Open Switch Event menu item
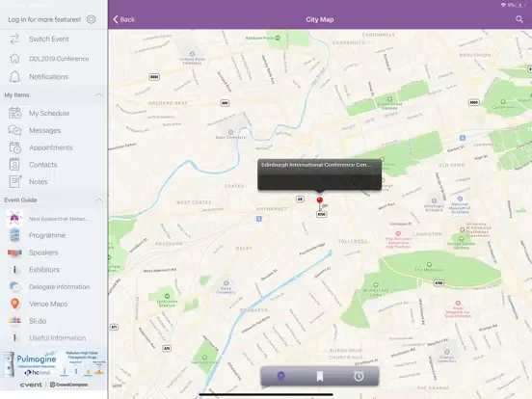This screenshot has width=532, height=399. pyautogui.click(x=49, y=39)
